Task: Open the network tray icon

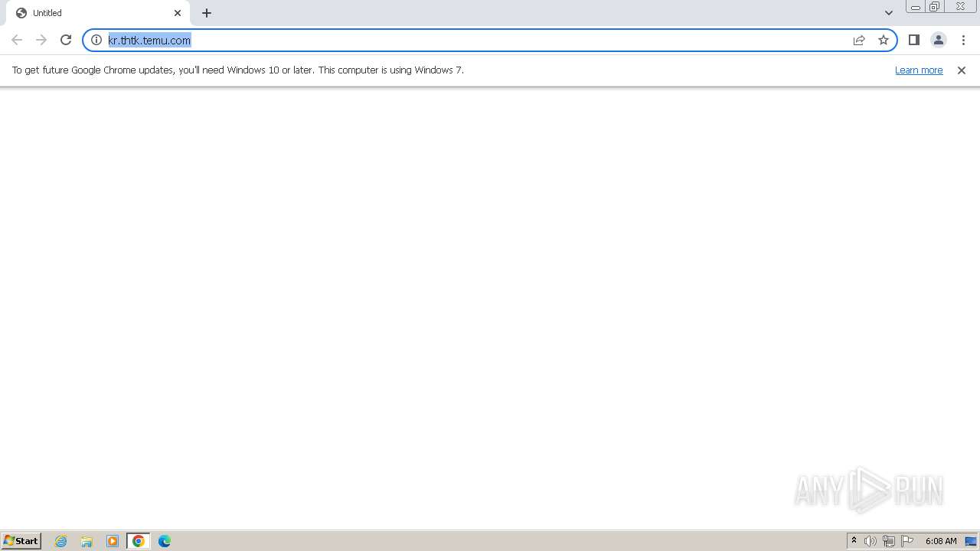Action: point(889,541)
